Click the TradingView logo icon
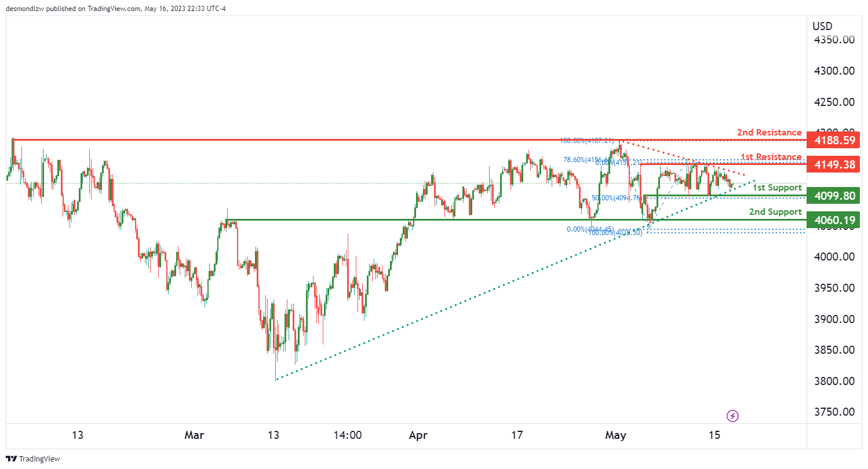The width and height of the screenshot is (868, 469). 12,459
